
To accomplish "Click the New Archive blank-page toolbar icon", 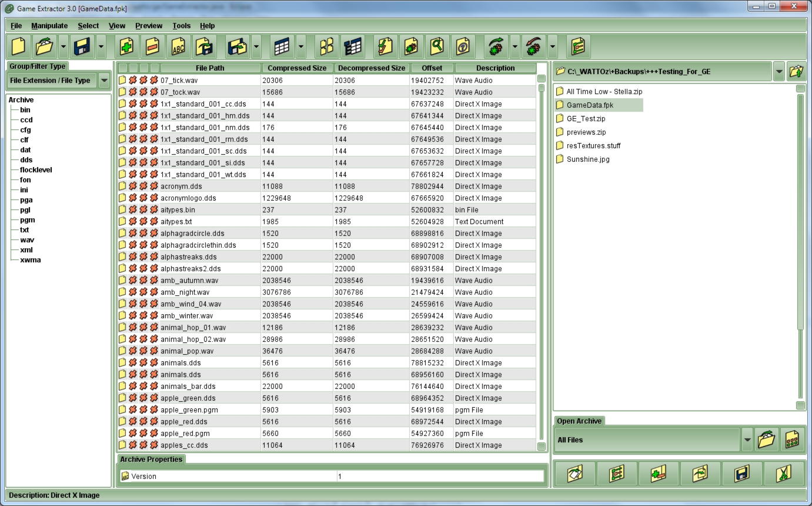I will point(19,46).
